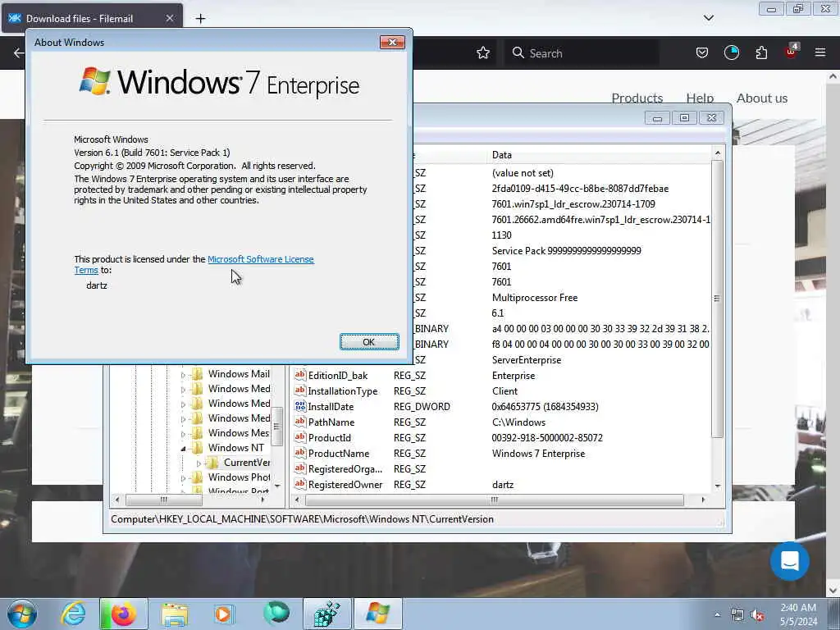This screenshot has height=630, width=840.
Task: Click the InstallDate DWORD value icon
Action: point(300,406)
